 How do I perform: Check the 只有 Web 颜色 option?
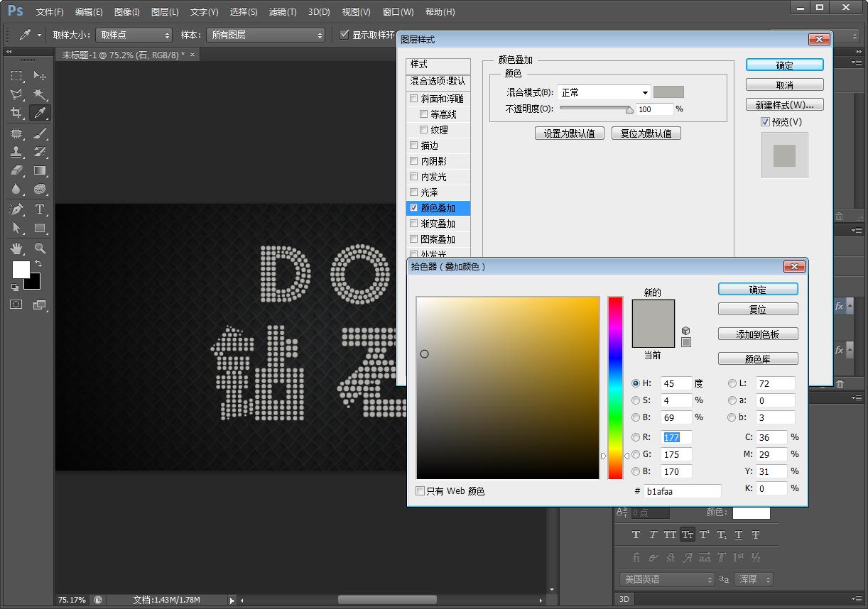click(x=420, y=490)
